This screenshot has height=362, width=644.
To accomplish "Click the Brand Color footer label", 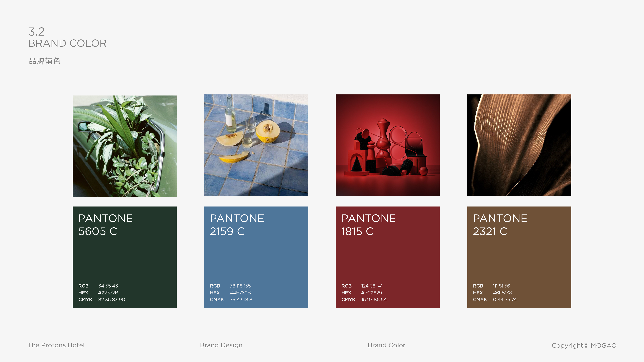I will pyautogui.click(x=387, y=345).
